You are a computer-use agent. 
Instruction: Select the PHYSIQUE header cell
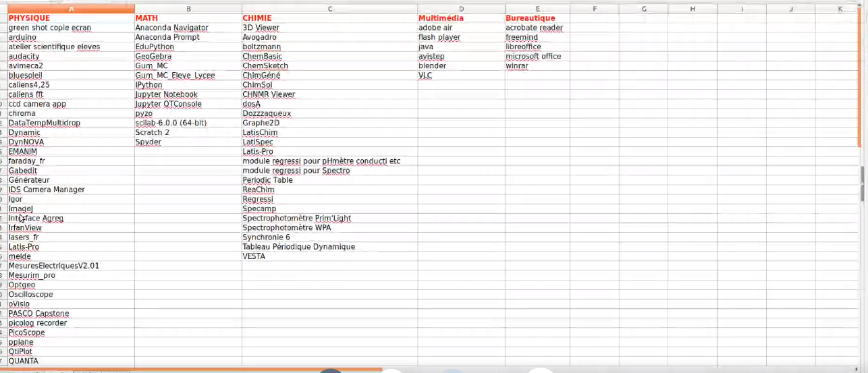pos(71,18)
